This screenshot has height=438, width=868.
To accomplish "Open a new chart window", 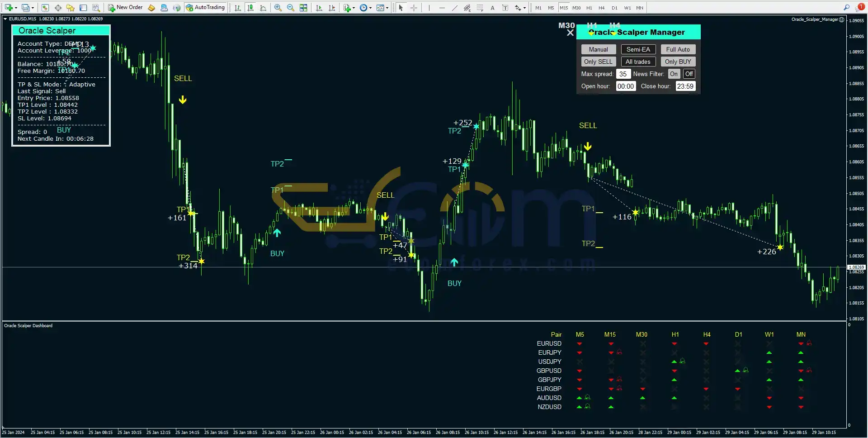I will [x=9, y=8].
